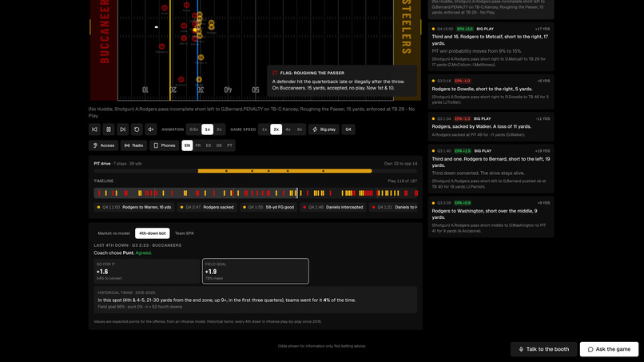
Task: Click "Own 32 to opp 14" text
Action: [x=400, y=164]
